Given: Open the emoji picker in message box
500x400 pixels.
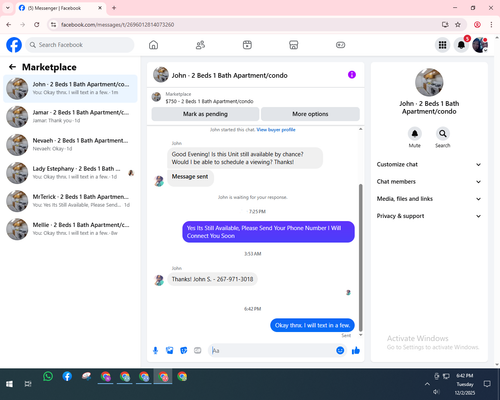Looking at the screenshot, I should [340, 350].
